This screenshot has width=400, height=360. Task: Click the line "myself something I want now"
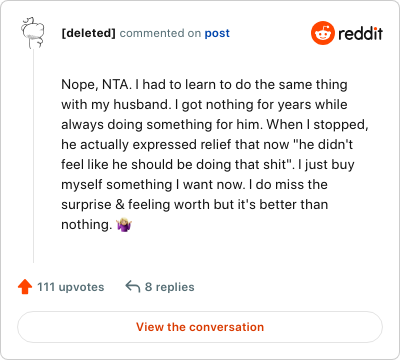[194, 185]
